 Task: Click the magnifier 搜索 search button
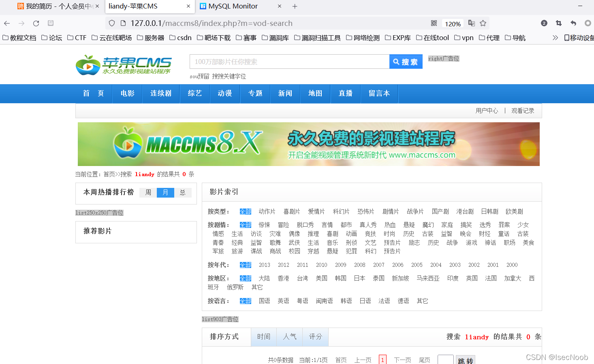click(405, 62)
